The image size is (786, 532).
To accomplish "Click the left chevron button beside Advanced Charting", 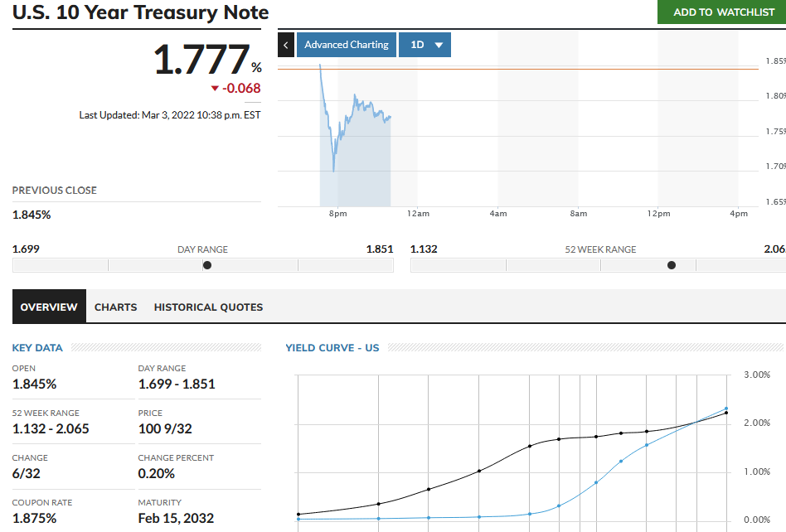I will (286, 45).
